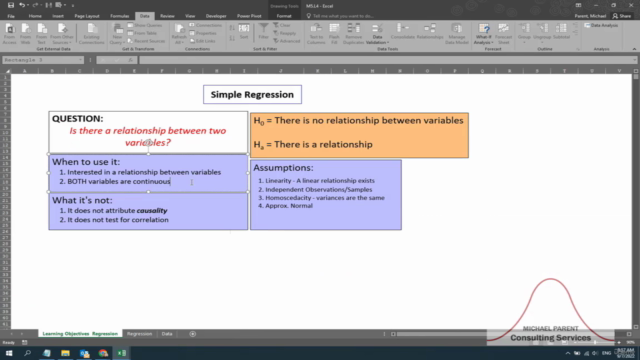Click the Redo arrow icon

click(36, 5)
